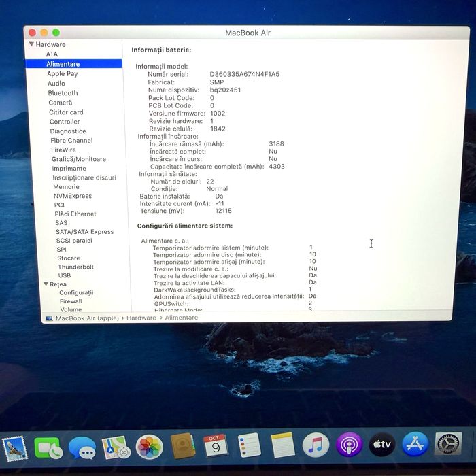This screenshot has width=476, height=476.
Task: Select Cameră in the sidebar
Action: click(x=61, y=103)
